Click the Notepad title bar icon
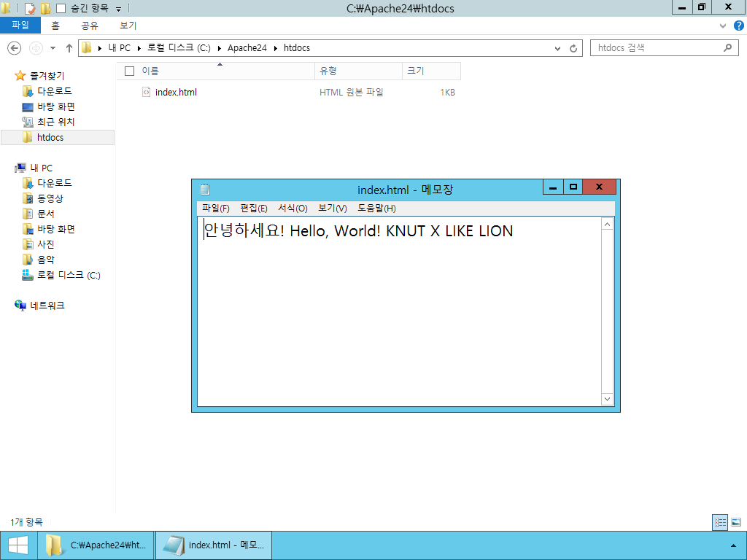 click(x=205, y=190)
